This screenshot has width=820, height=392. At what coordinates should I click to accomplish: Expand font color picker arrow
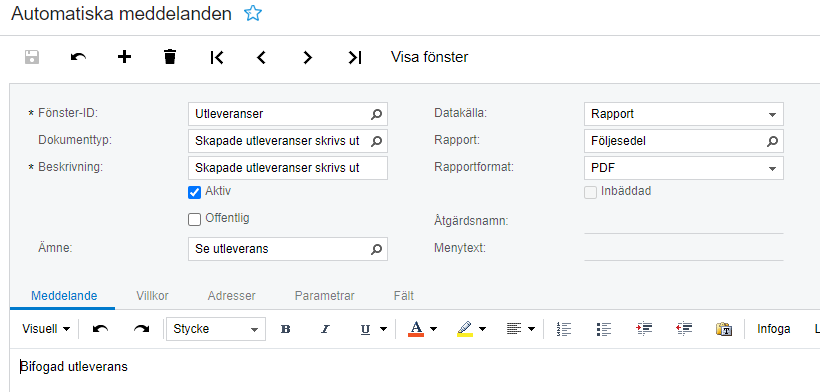click(x=434, y=329)
